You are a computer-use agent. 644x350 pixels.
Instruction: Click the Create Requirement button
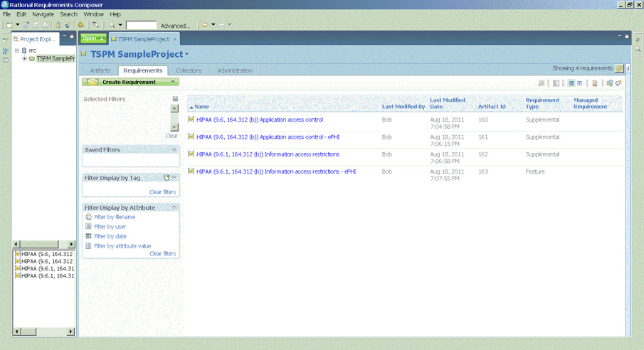click(x=130, y=82)
